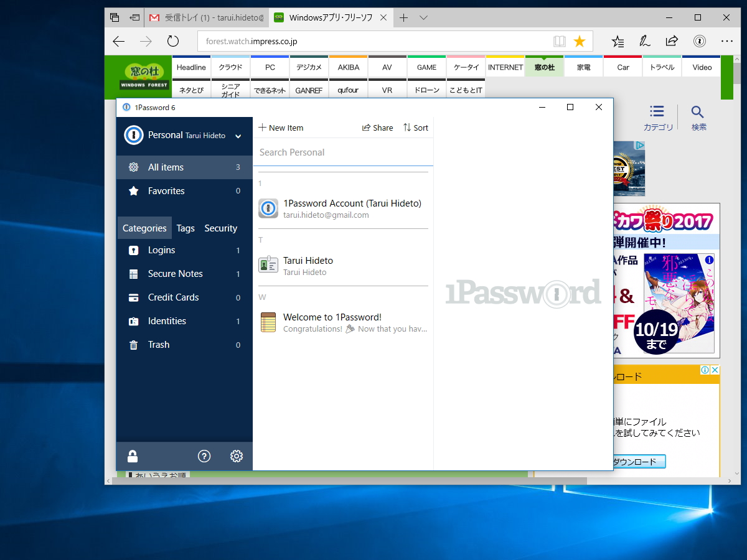Open 1Password settings with the gear icon
747x560 pixels.
click(x=237, y=456)
